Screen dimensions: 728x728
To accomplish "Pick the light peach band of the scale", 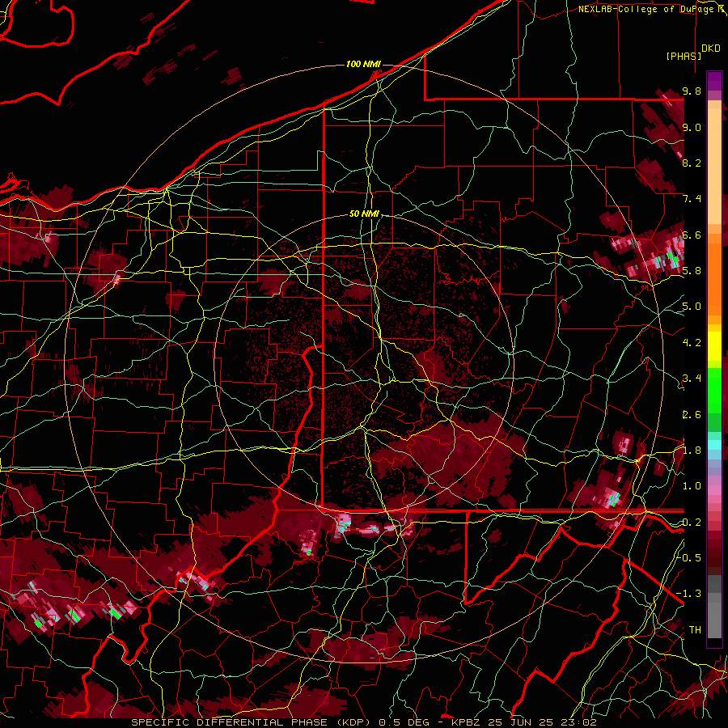I will 714,167.
